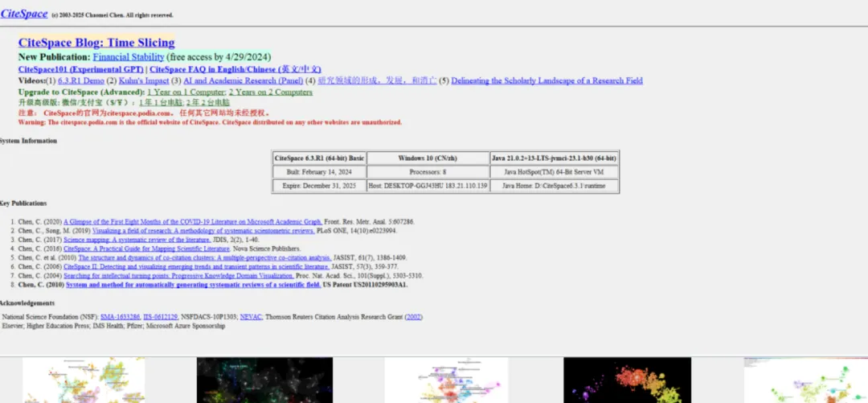Select the Java Home runtime path cell
This screenshot has width=868, height=403.
554,187
